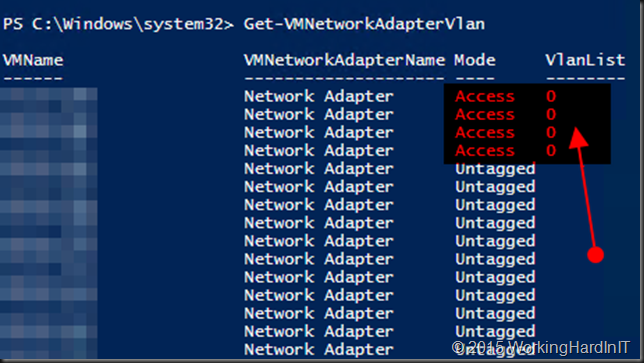Click the first red Access entry
644x363 pixels.
pyautogui.click(x=485, y=96)
